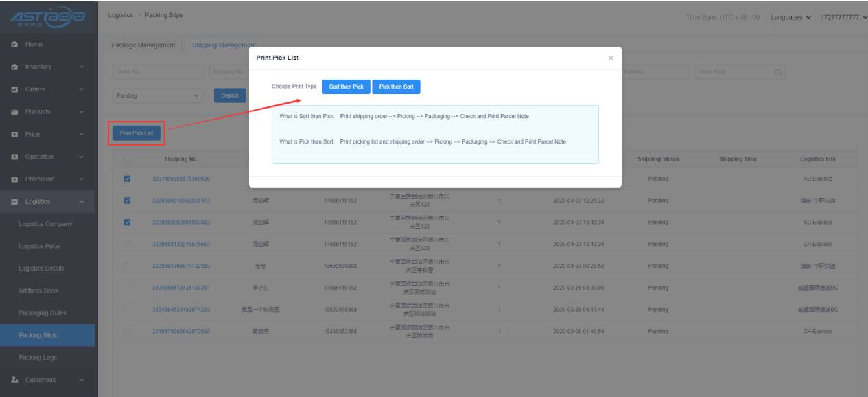Open the Languages dropdown

click(x=790, y=17)
